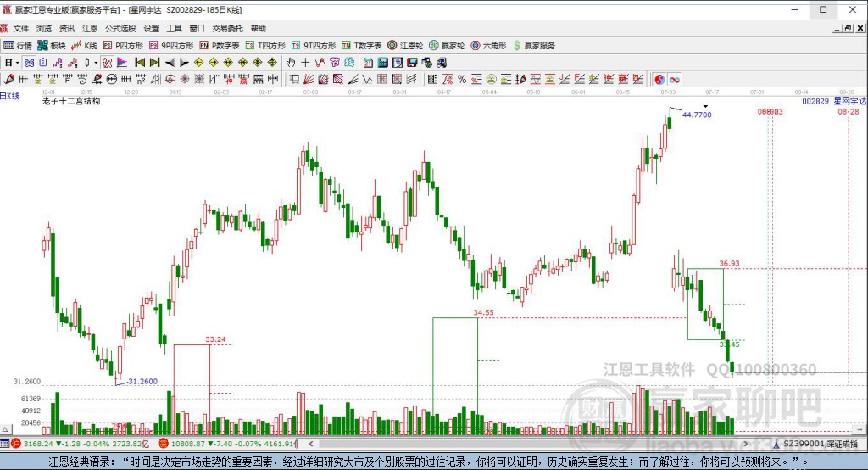Select the percent % retracement tool
The width and height of the screenshot is (868, 470).
point(462,80)
